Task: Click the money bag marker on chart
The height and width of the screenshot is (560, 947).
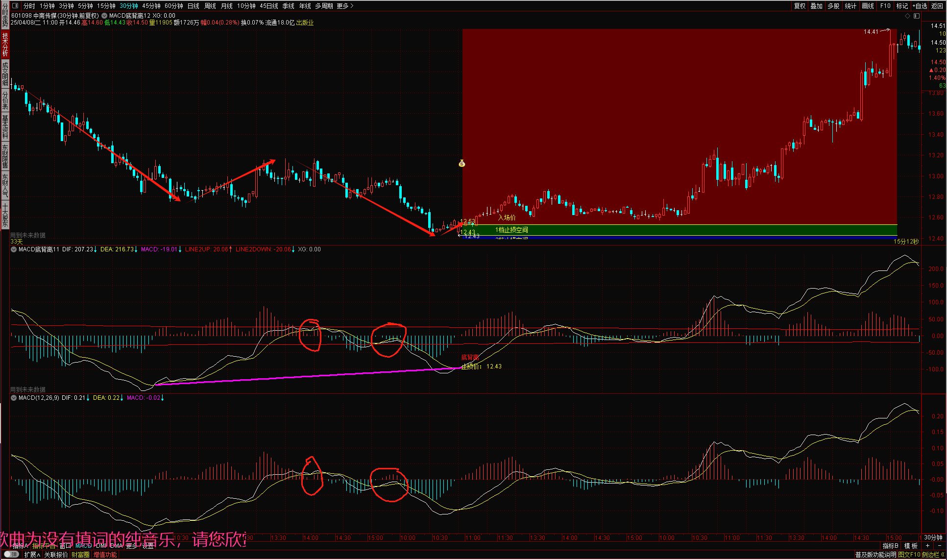Action: pos(461,163)
